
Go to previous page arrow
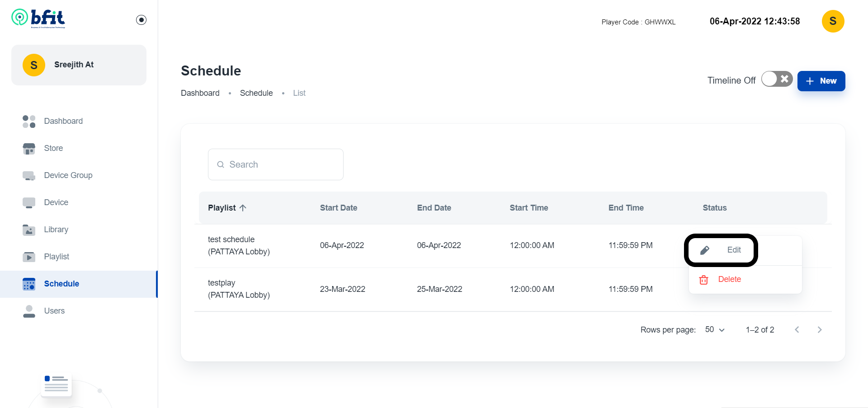click(x=797, y=330)
